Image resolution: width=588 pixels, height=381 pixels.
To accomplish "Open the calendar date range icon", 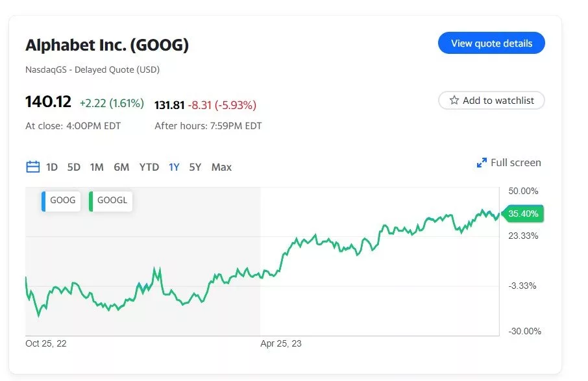I will pyautogui.click(x=32, y=167).
